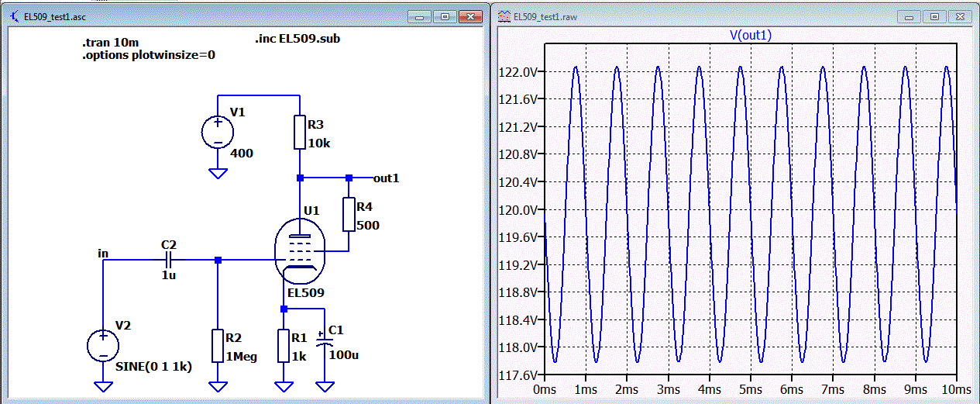Select the V1 voltage source symbol

(x=218, y=130)
